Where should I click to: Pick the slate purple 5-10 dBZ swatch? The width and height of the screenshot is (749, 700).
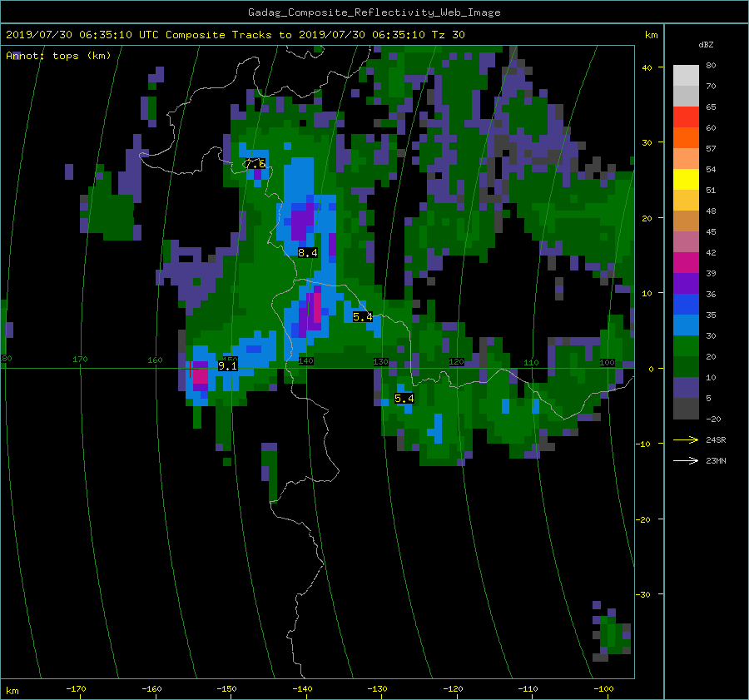[686, 387]
